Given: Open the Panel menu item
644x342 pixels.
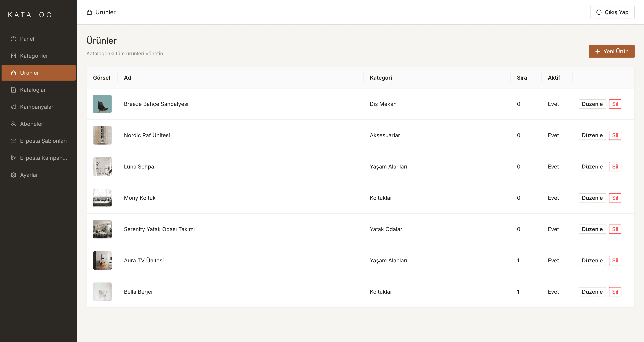Looking at the screenshot, I should (38, 39).
